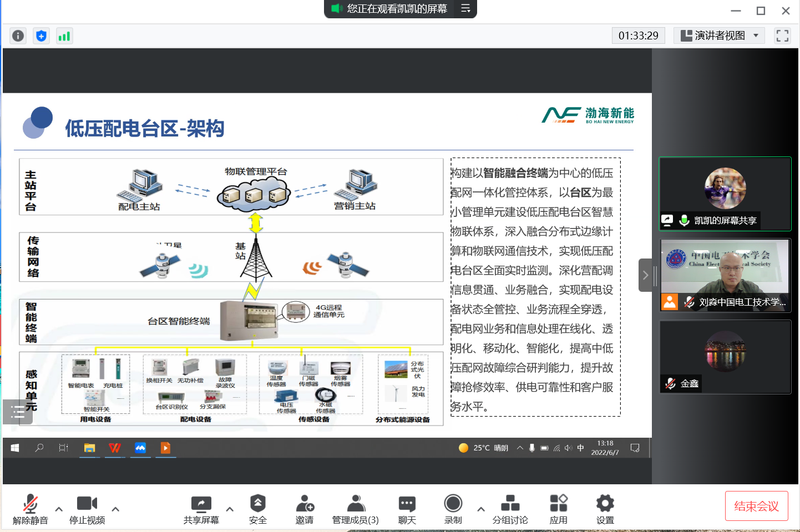Collapse the participant video side panel
This screenshot has height=532, width=800.
(645, 275)
